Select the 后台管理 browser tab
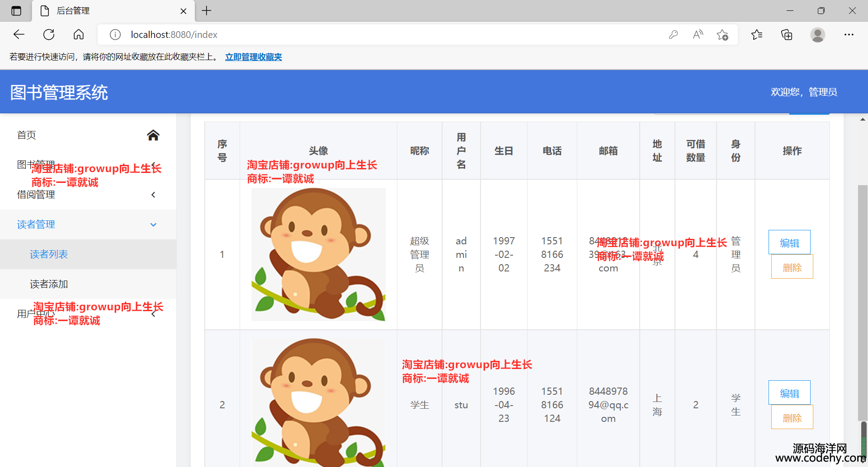The image size is (868, 467). 113,11
